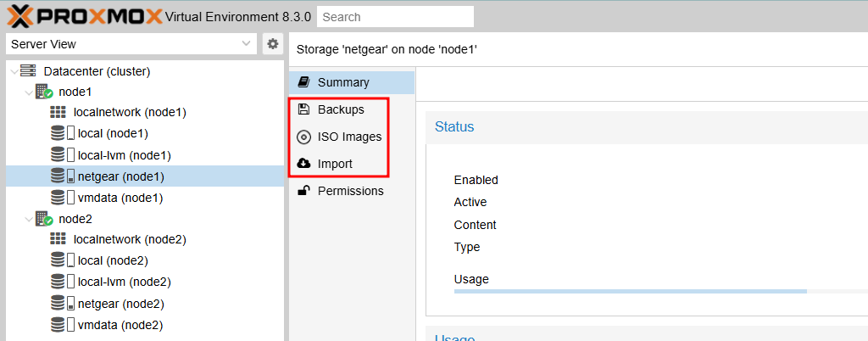Image resolution: width=868 pixels, height=341 pixels.
Task: Collapse the node1 tree branch
Action: point(28,92)
